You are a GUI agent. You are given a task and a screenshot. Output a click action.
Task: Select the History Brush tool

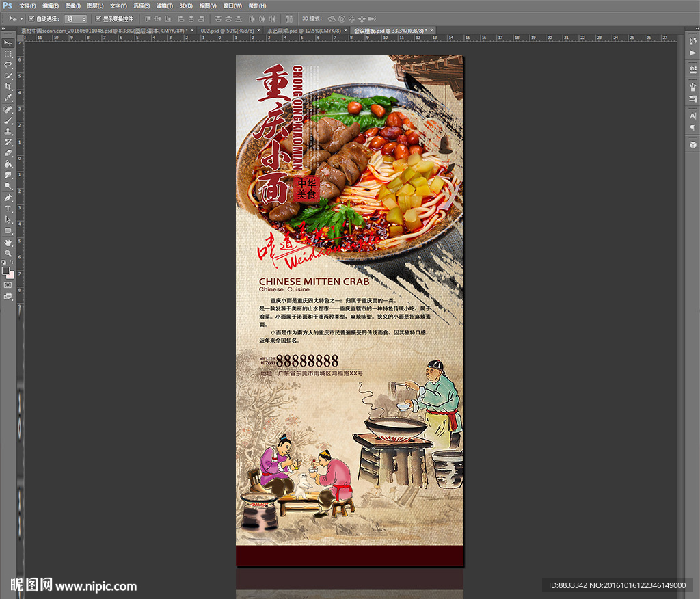[x=8, y=142]
